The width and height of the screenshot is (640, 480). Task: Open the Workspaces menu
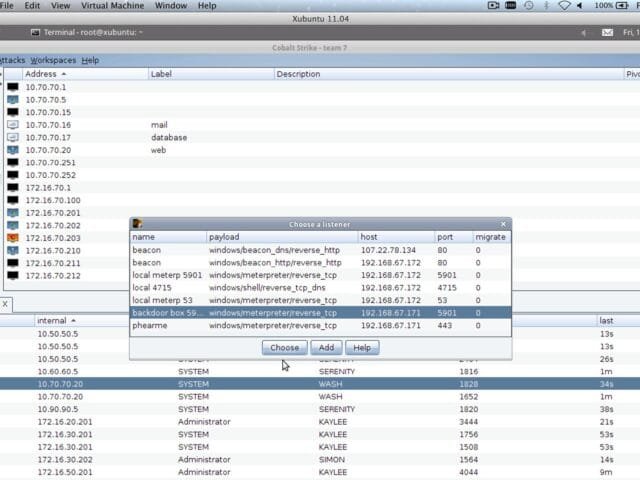pos(53,60)
